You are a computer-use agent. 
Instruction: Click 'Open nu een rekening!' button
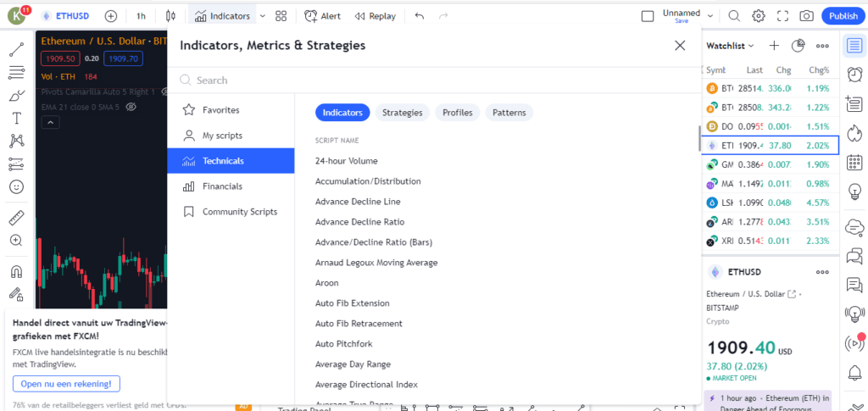66,384
